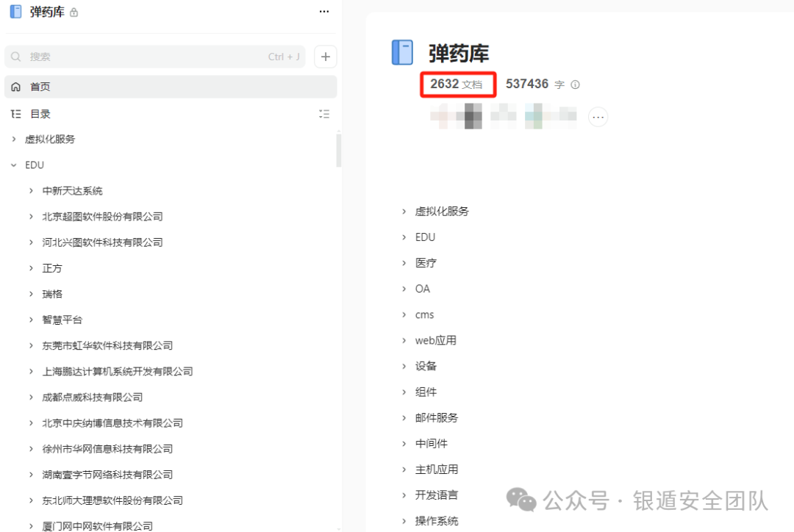Expand 虚拟化服务 in the sidebar tree

(x=14, y=139)
